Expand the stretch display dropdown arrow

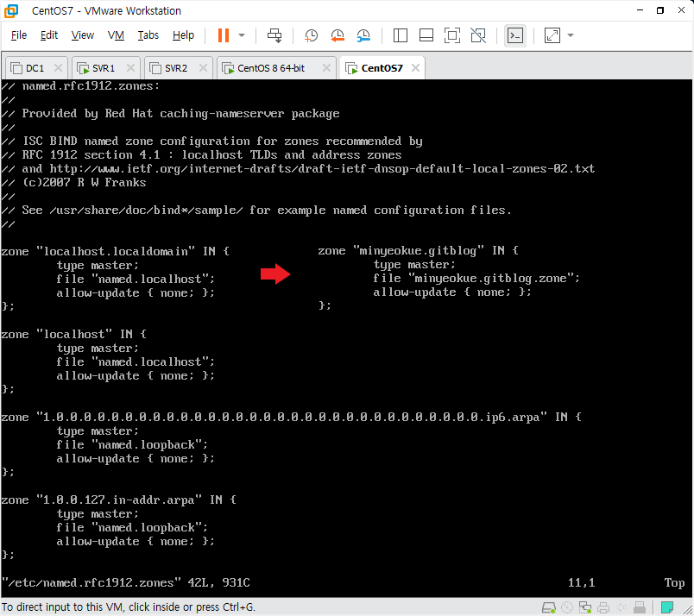(571, 35)
